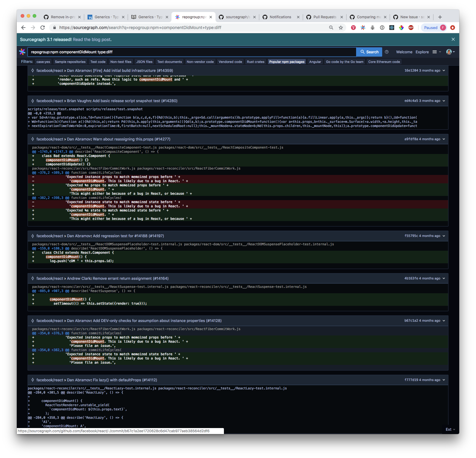Collapse the f777d19 commit result
This screenshot has height=458, width=476.
(x=444, y=380)
